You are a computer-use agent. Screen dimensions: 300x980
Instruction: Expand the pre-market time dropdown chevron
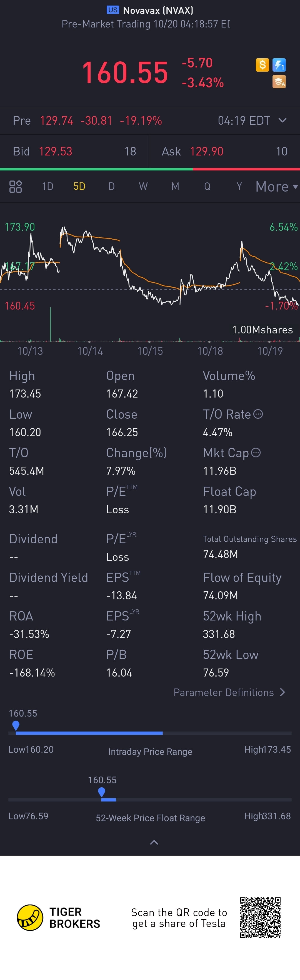pos(282,120)
